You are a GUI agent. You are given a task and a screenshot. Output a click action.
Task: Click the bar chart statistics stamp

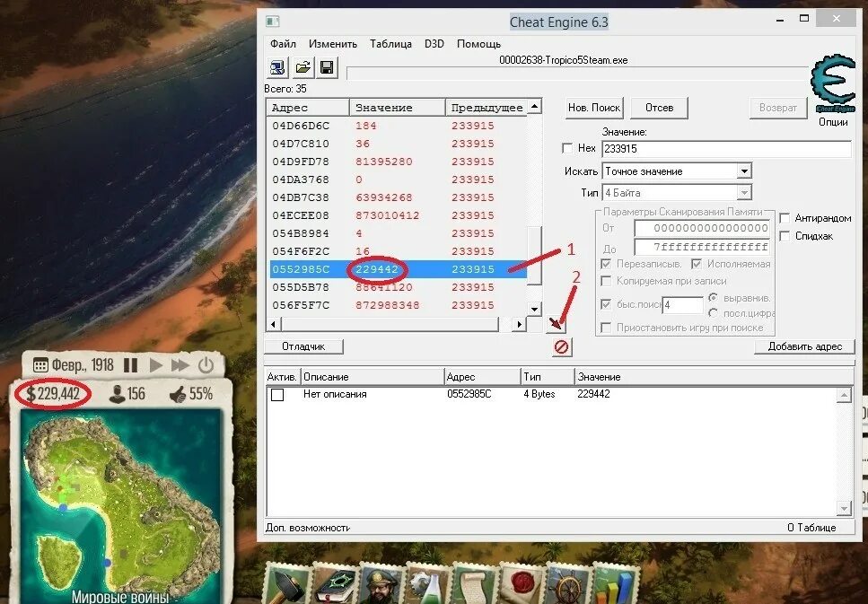coord(615,583)
